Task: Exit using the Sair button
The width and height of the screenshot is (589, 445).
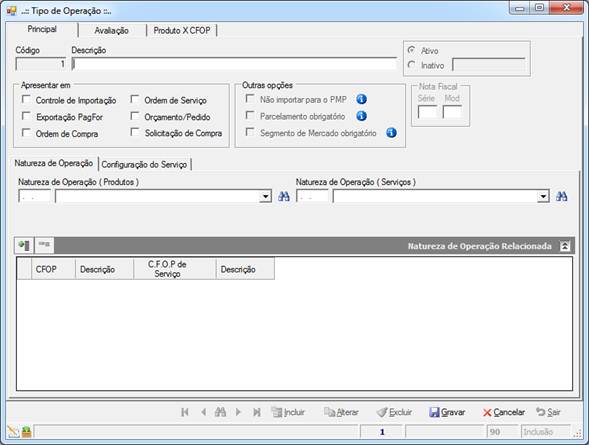Action: (x=548, y=412)
